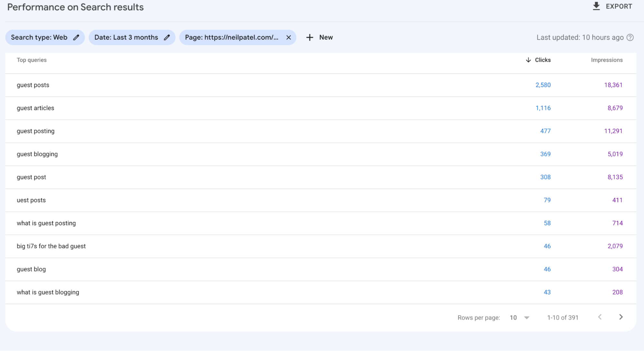644x351 pixels.
Task: Open the Date: Last 3 months chip
Action: pyautogui.click(x=126, y=37)
